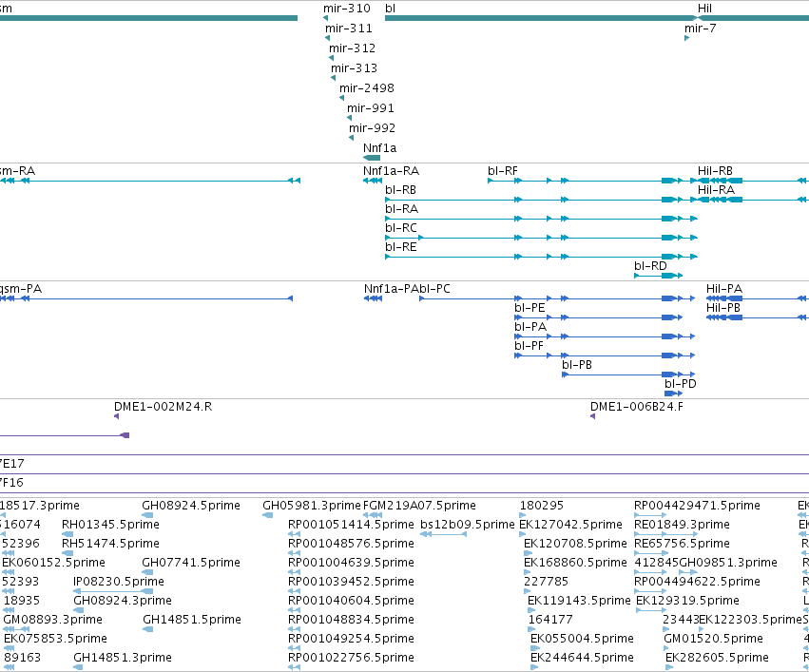809x672 pixels.
Task: Click the teal Nnf1a gene arrow glyph
Action: pos(372,158)
